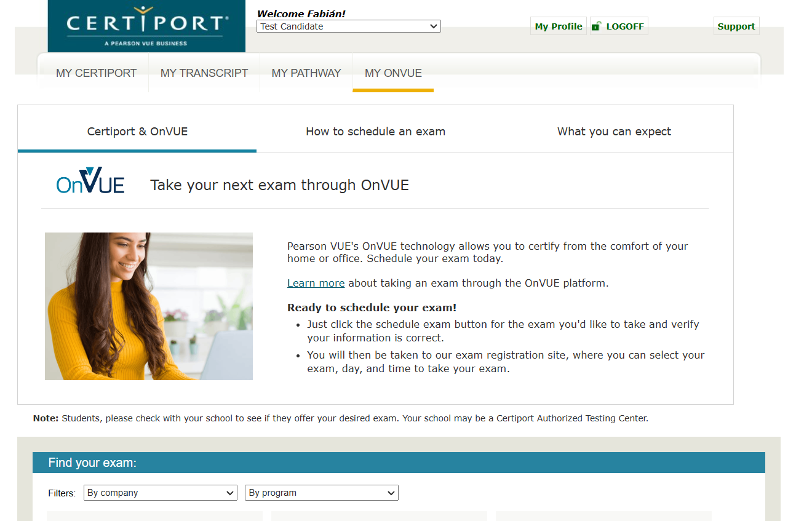
Task: Select the MY ONVUE tab
Action: coord(393,73)
